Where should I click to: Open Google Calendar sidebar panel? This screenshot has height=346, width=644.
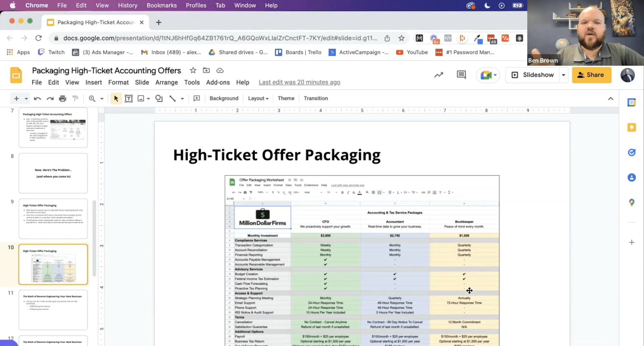pos(632,102)
